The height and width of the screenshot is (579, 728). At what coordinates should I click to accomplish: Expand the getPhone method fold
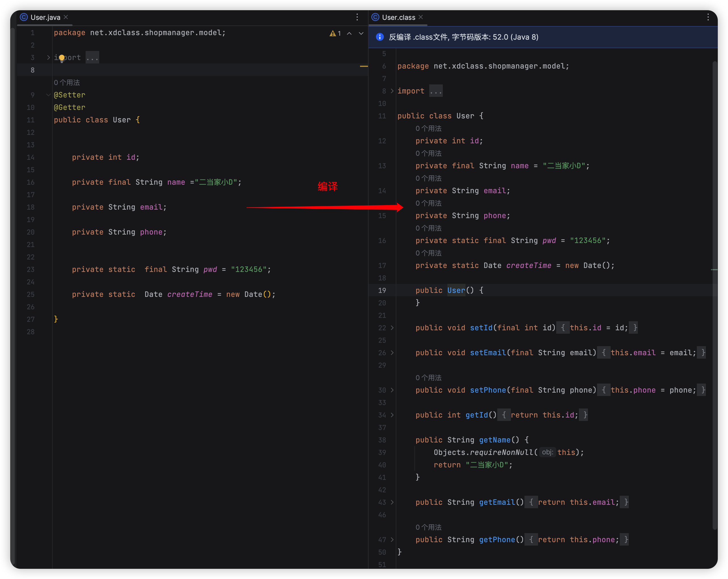[392, 540]
